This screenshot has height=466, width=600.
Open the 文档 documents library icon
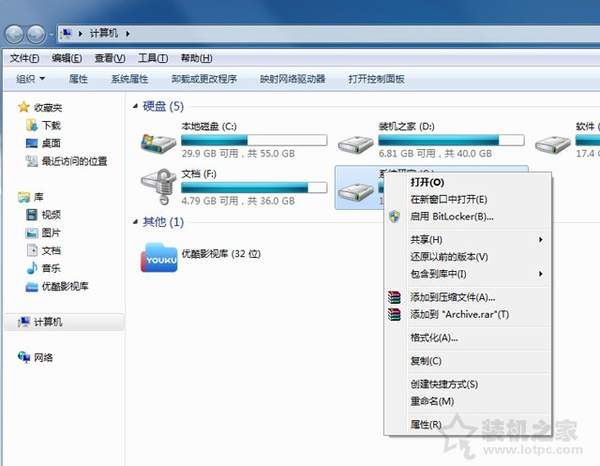(31, 250)
